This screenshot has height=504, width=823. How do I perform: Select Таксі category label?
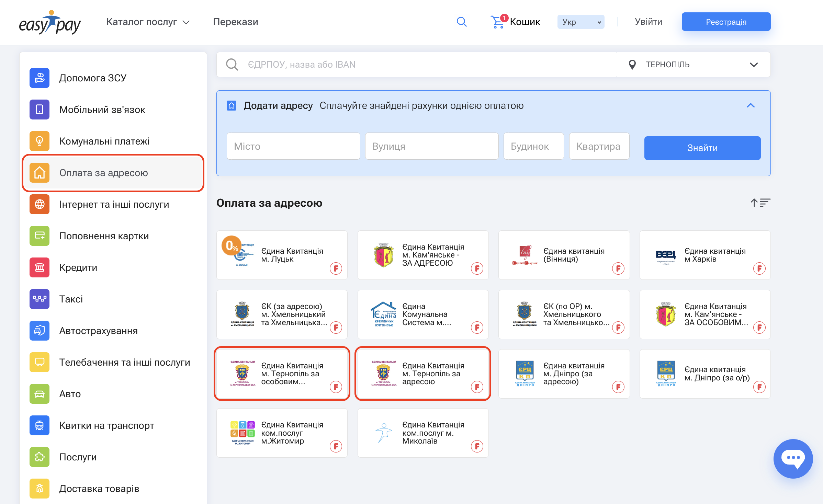pyautogui.click(x=71, y=299)
